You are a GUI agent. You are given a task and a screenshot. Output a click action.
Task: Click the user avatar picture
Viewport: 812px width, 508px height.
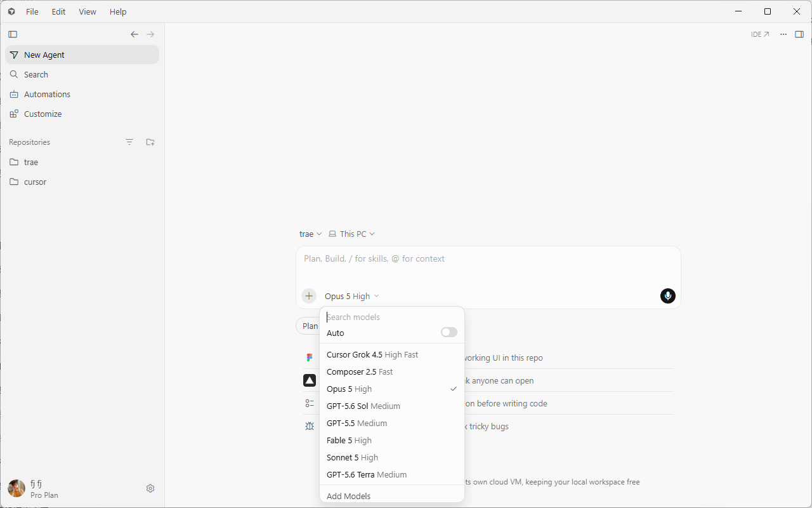[16, 488]
